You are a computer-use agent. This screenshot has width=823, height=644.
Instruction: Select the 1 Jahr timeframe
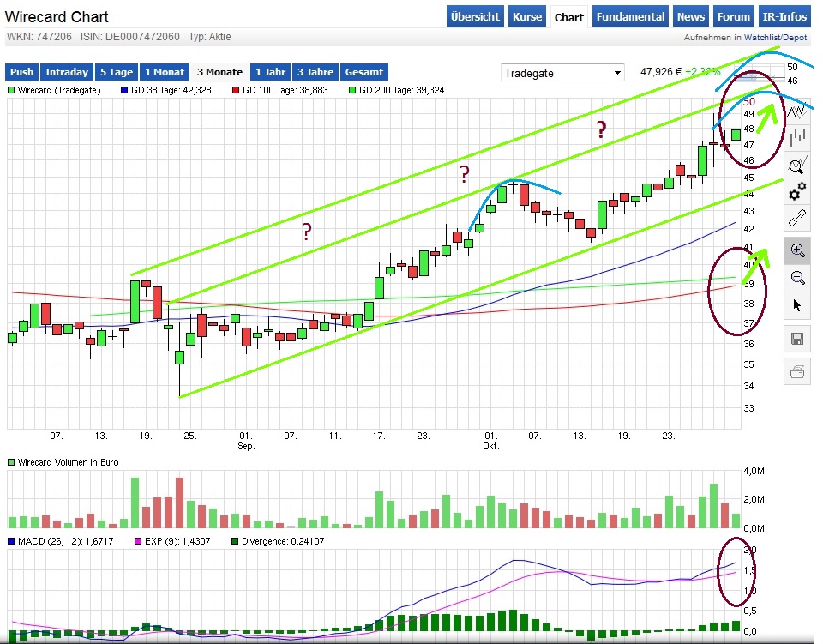pos(270,72)
